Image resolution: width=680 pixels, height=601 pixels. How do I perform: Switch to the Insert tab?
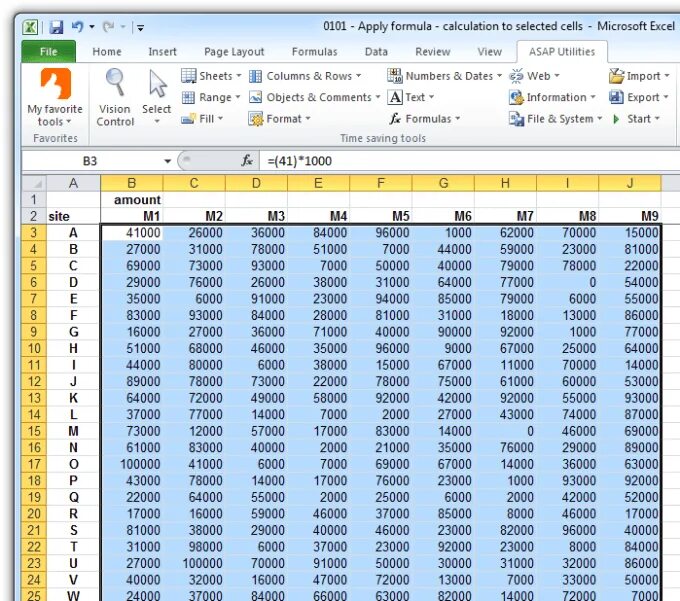coord(162,52)
